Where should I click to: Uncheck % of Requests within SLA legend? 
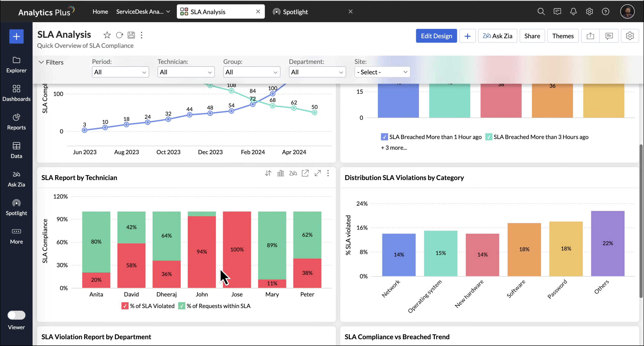[x=182, y=306]
